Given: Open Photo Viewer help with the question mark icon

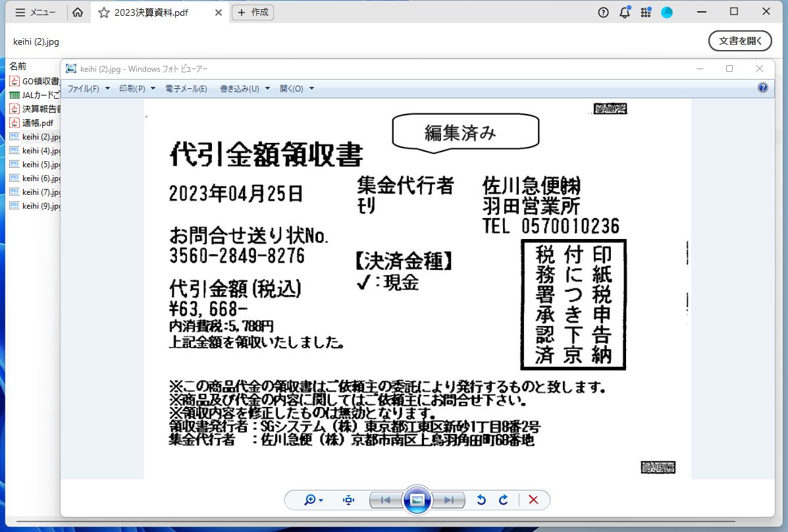Looking at the screenshot, I should tap(762, 87).
